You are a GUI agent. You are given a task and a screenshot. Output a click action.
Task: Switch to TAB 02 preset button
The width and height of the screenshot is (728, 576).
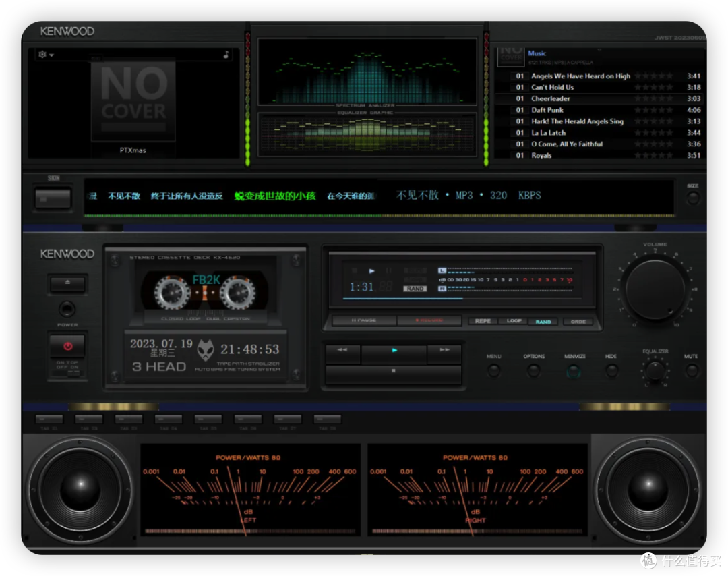pos(89,420)
